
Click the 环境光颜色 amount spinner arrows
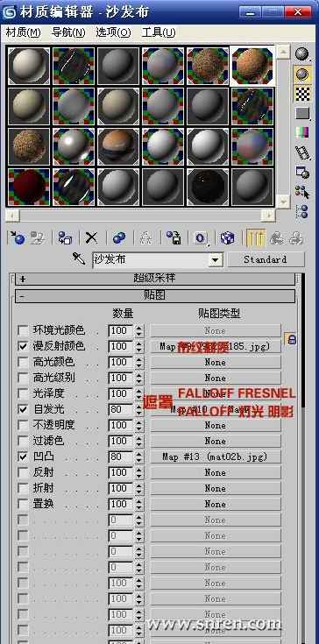(139, 330)
